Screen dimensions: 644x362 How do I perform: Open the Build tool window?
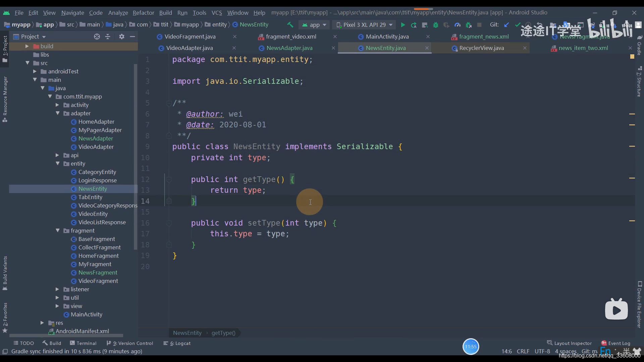(x=52, y=343)
